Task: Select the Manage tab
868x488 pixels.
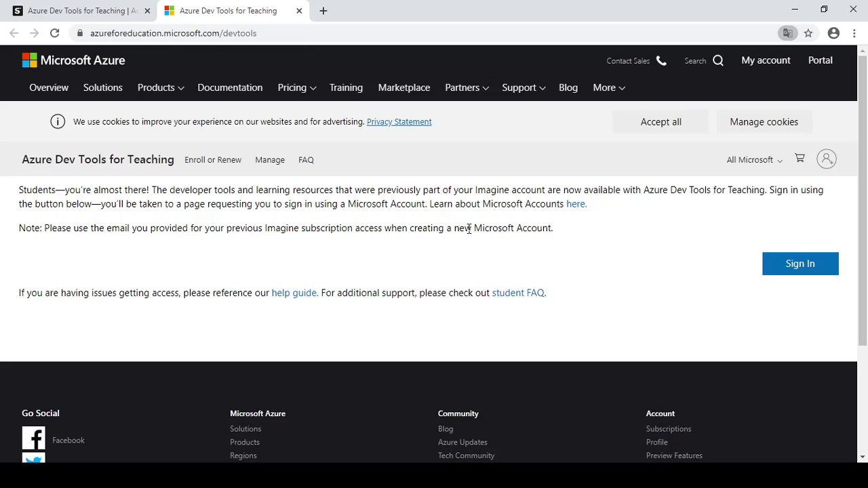Action: [x=270, y=160]
